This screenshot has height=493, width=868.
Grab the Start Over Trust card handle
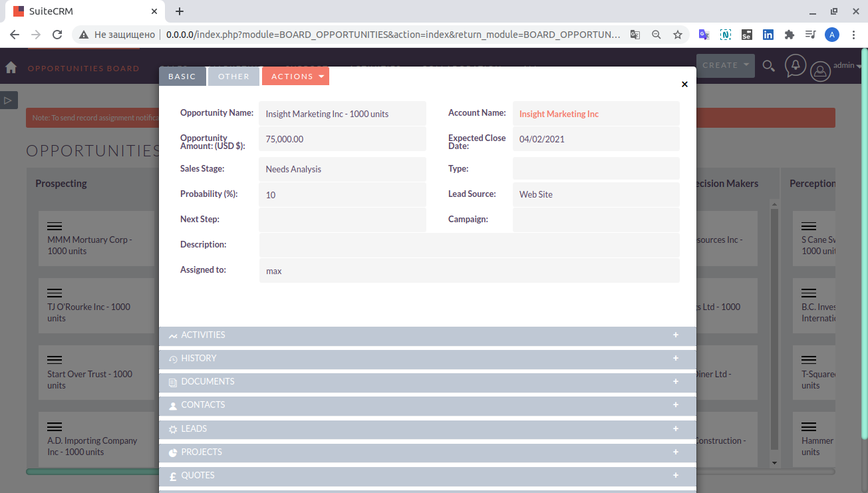55,360
